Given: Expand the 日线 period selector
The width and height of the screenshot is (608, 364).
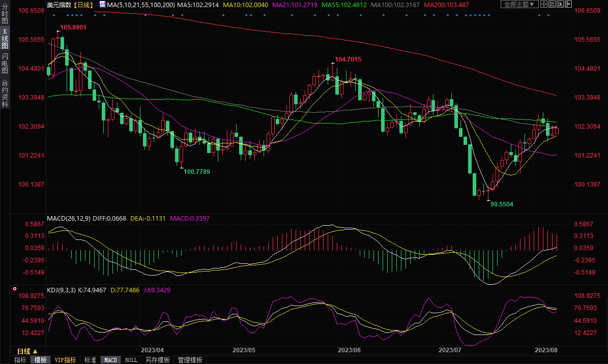Looking at the screenshot, I should (x=27, y=351).
